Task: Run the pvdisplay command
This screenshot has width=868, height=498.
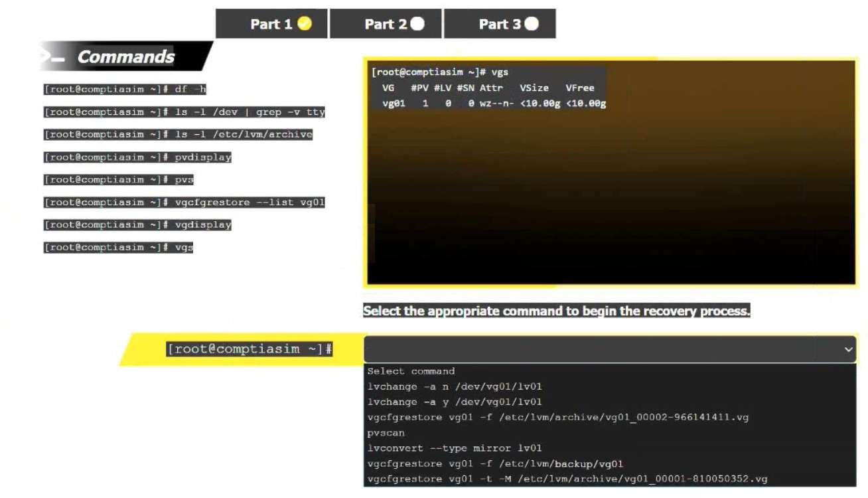Action: point(137,157)
